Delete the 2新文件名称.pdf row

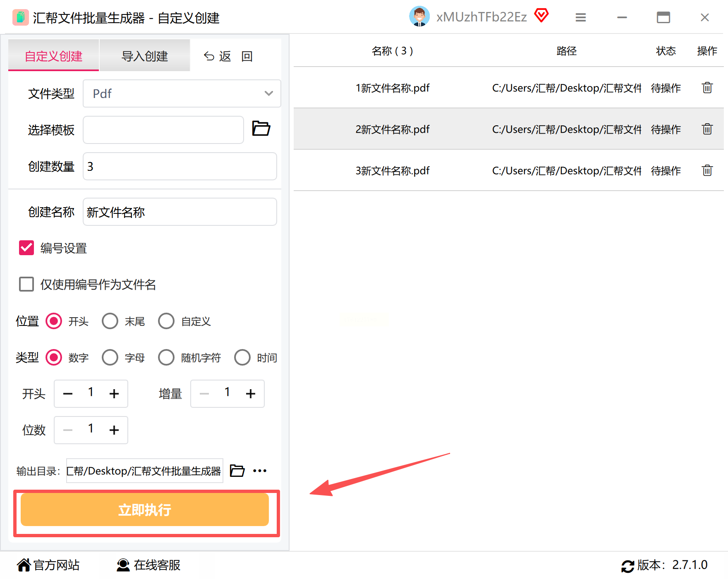coord(707,129)
